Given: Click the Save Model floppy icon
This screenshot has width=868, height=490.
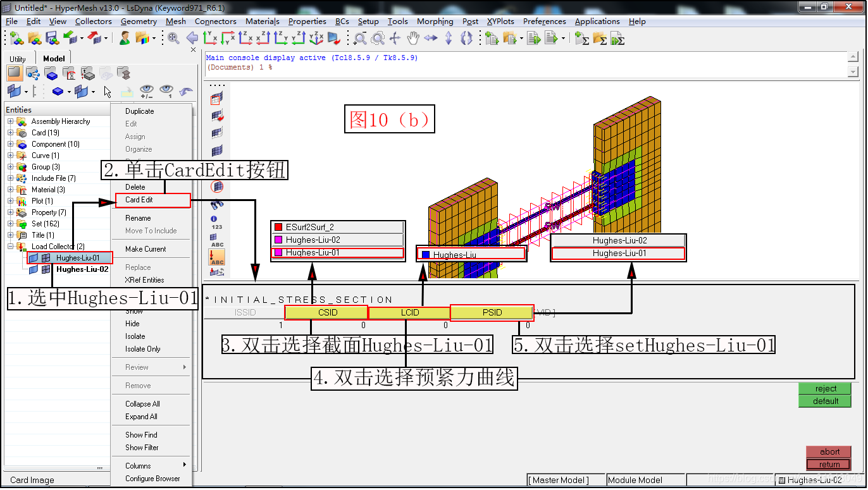Looking at the screenshot, I should [x=53, y=39].
